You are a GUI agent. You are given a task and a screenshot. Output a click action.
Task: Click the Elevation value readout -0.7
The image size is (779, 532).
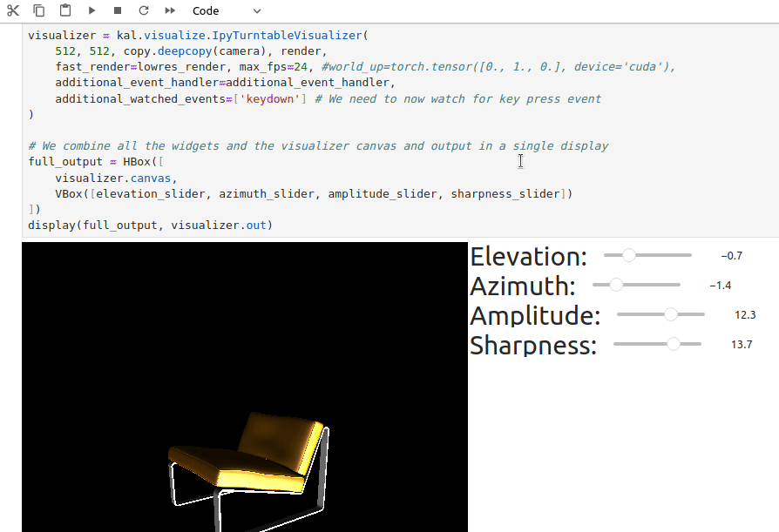731,256
